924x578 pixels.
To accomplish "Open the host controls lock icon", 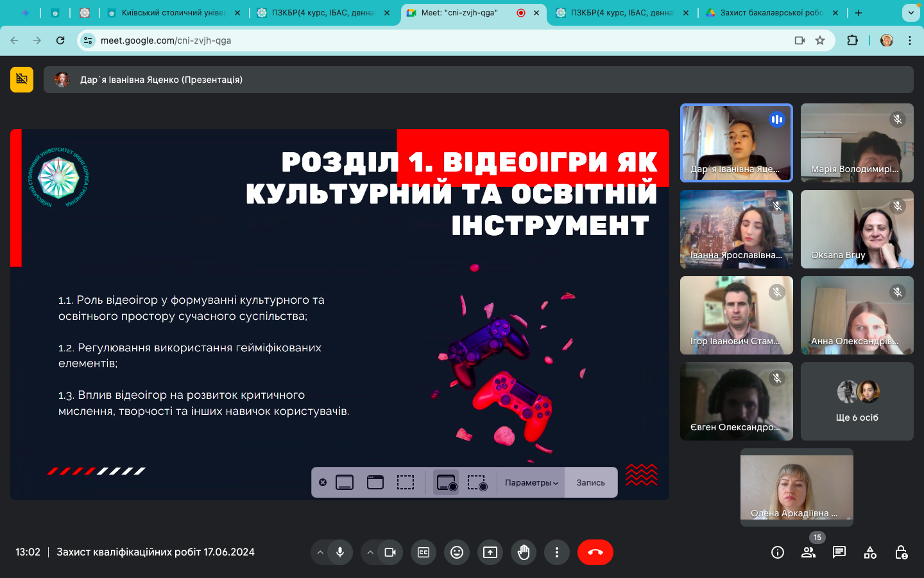I will point(901,552).
